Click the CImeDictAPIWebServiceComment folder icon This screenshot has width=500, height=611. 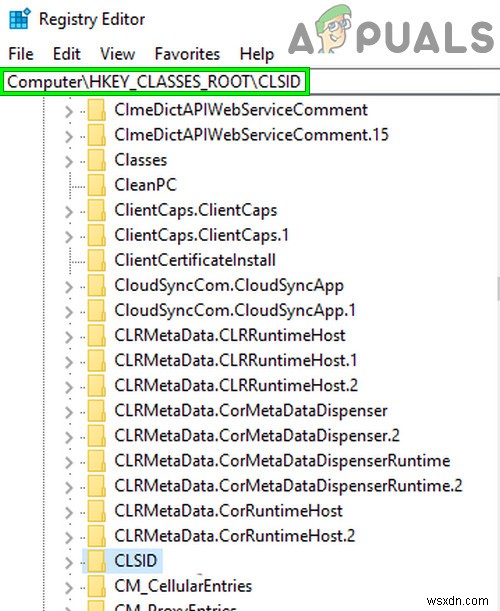tap(96, 110)
